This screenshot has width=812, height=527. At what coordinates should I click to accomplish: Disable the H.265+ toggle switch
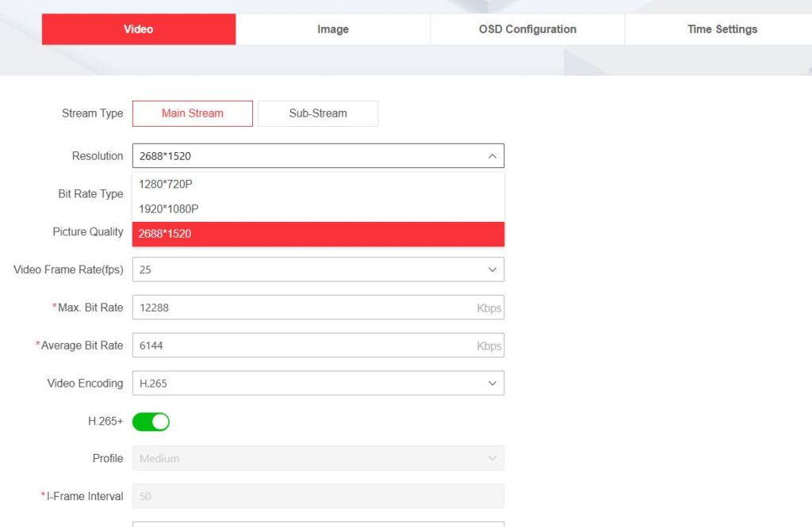coord(151,422)
